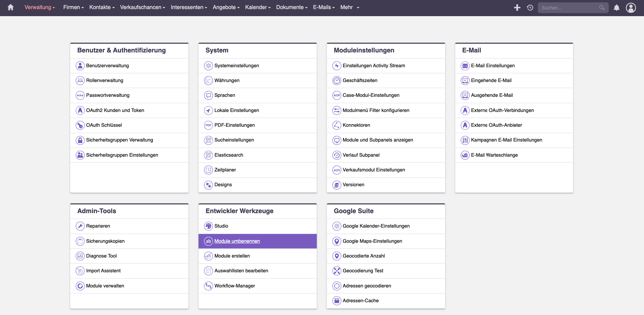This screenshot has height=315, width=644.
Task: Click the Suchen search input field
Action: click(569, 8)
